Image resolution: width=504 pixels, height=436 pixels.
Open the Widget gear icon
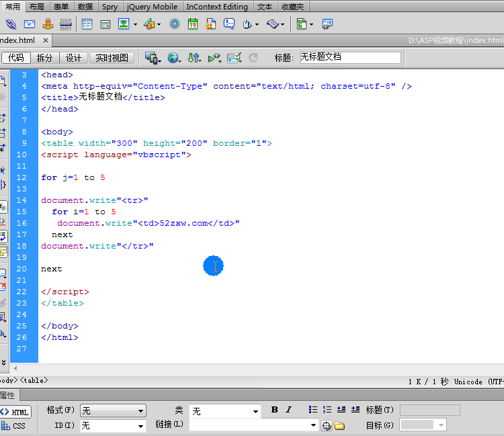pos(175,24)
